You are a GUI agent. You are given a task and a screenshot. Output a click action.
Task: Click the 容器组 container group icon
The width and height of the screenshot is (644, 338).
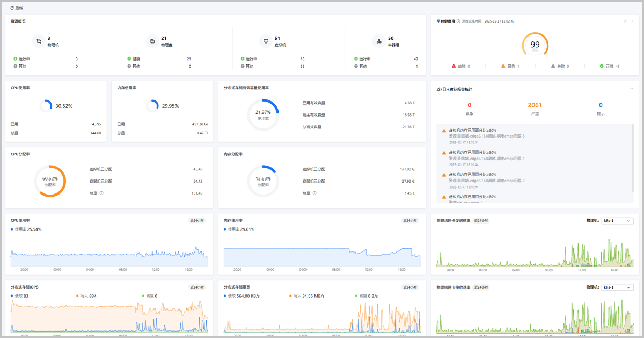379,41
